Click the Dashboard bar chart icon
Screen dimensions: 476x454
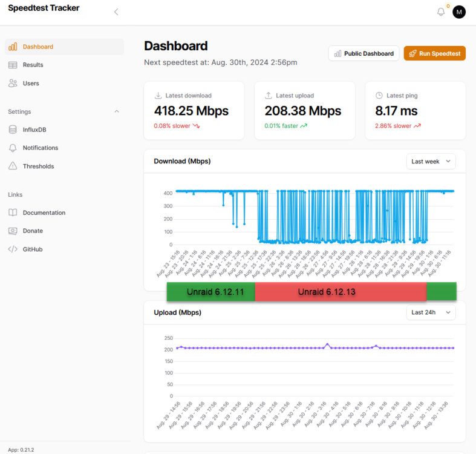[x=13, y=47]
